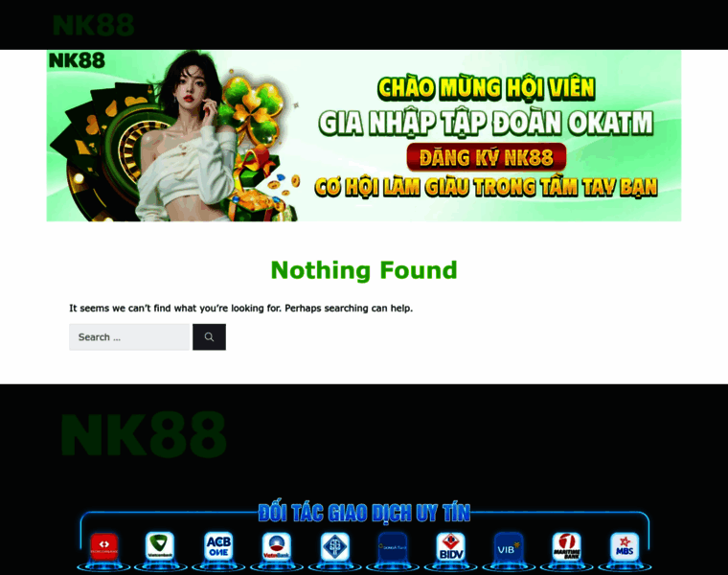Select the ACB ONE icon
The image size is (728, 575).
218,546
